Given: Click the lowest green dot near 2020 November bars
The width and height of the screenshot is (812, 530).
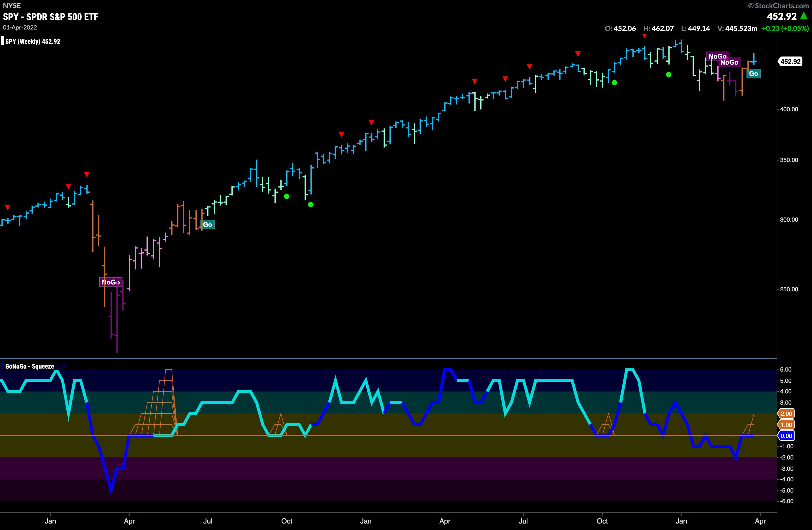Looking at the screenshot, I should click(310, 205).
